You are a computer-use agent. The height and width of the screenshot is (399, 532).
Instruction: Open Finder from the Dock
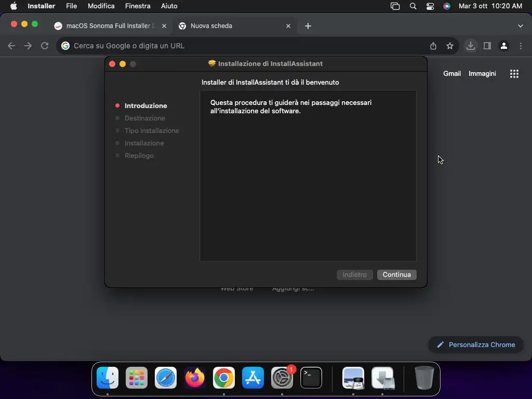[108, 378]
